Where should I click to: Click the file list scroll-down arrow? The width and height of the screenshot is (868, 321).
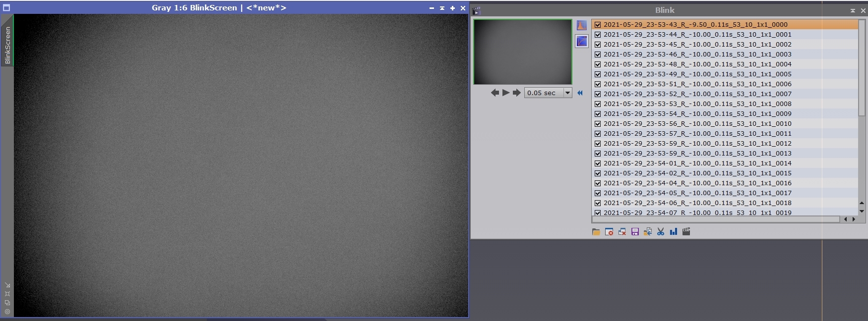click(x=862, y=212)
